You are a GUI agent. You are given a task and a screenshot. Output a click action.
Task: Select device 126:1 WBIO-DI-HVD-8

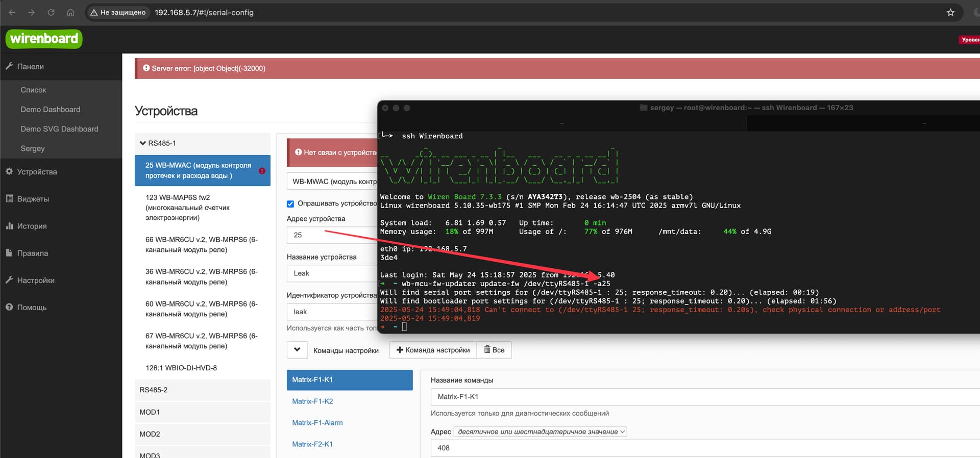pos(203,368)
